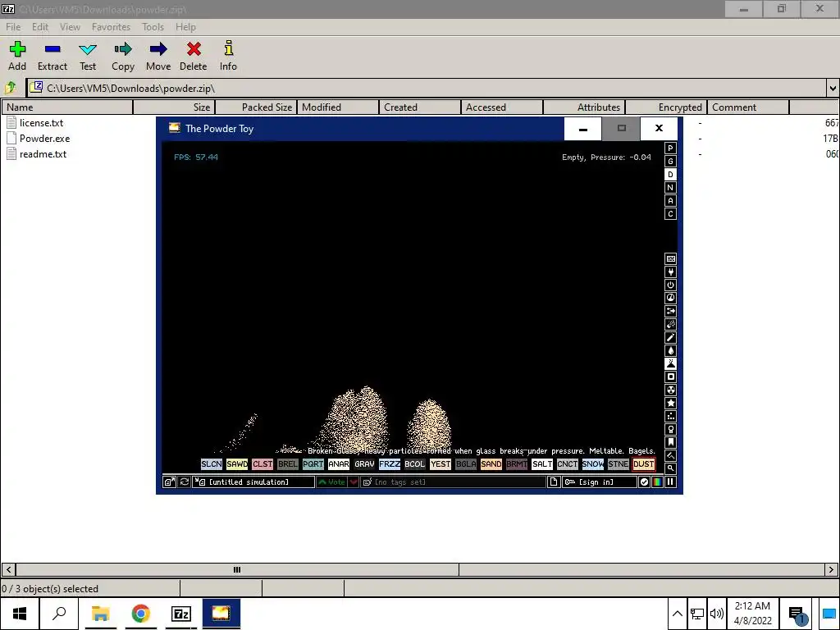Open the C console button
Viewport: 840px width, 630px height.
[670, 214]
